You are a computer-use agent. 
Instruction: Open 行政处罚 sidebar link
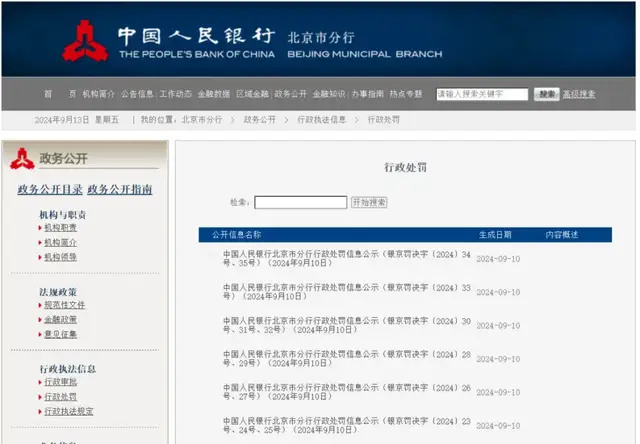point(60,397)
